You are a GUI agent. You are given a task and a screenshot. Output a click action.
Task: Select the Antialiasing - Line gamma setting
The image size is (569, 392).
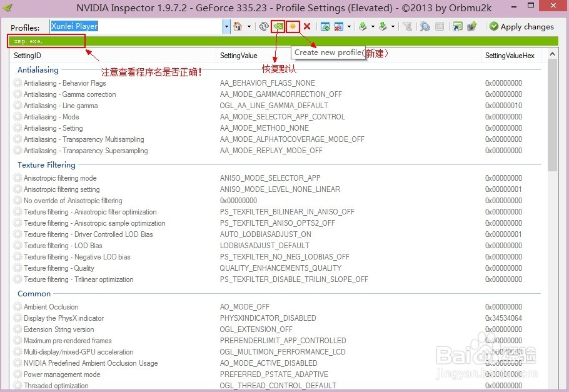(61, 106)
